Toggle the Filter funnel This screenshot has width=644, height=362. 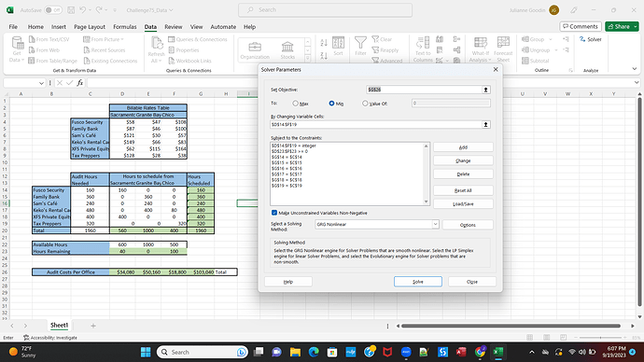(360, 46)
